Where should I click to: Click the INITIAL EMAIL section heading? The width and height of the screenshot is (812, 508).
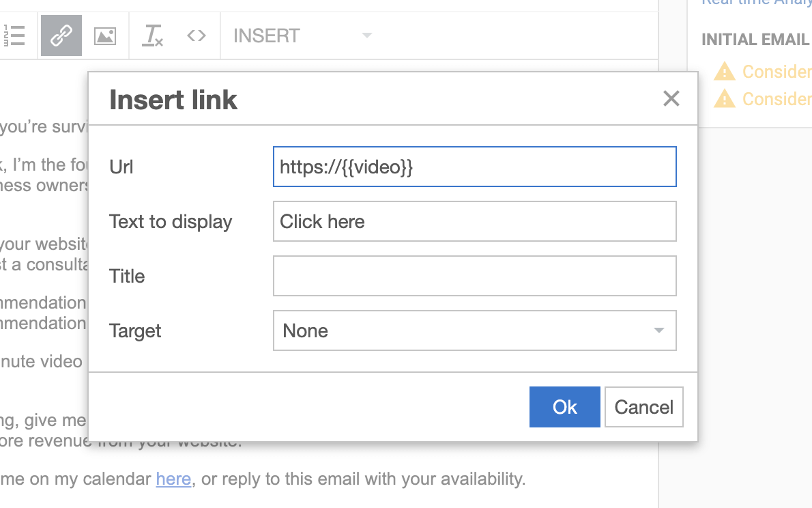755,40
